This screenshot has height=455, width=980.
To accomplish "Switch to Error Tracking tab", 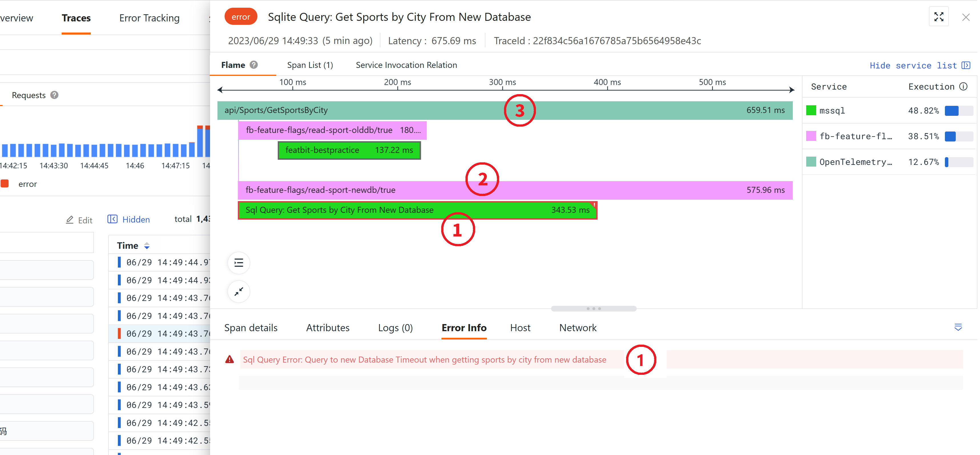I will pyautogui.click(x=149, y=18).
